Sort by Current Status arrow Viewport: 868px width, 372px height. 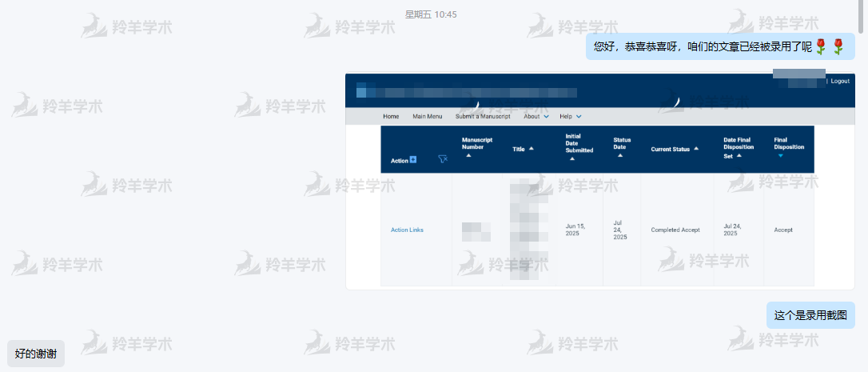[695, 149]
